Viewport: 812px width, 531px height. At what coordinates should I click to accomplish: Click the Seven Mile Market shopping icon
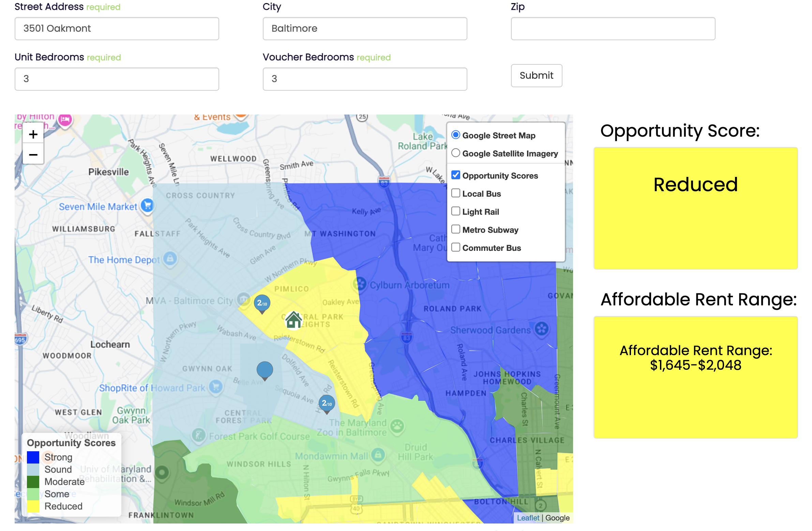pos(147,205)
